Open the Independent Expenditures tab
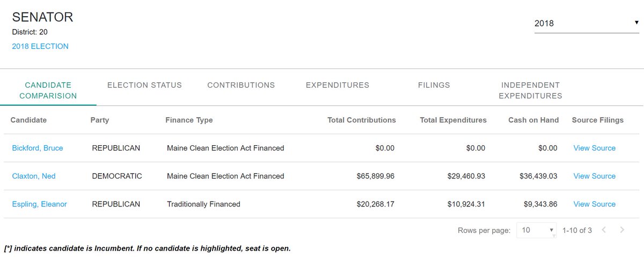644x257 pixels. (x=530, y=90)
